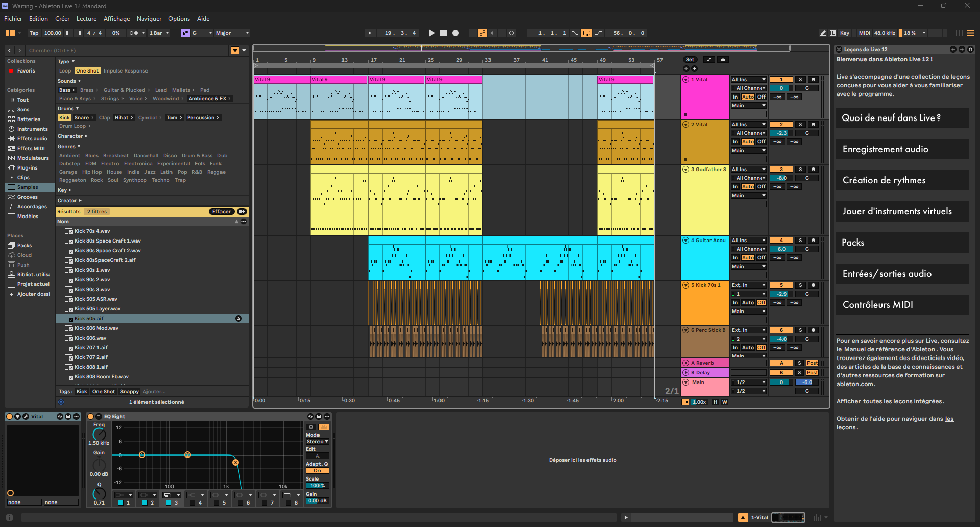Open the Options menu

point(179,19)
